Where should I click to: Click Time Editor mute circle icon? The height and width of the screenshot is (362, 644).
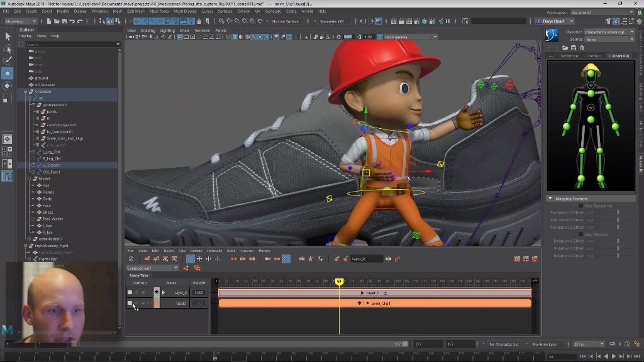coord(131,259)
